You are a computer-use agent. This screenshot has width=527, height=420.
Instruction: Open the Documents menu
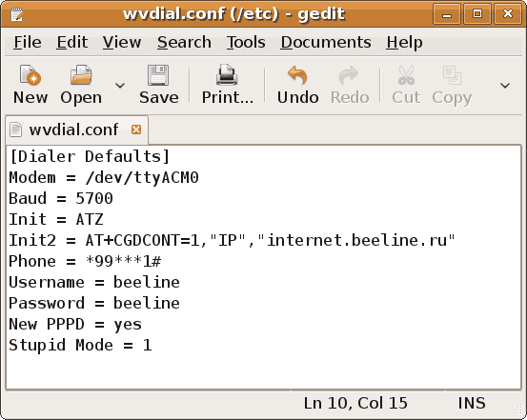pyautogui.click(x=326, y=43)
